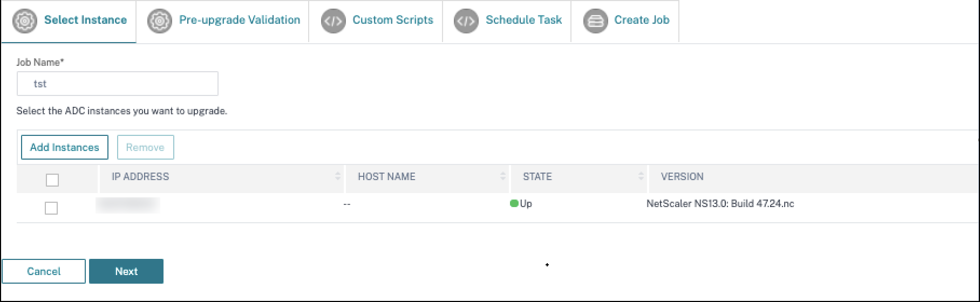This screenshot has width=980, height=302.
Task: Go to the Custom Scripts tab label
Action: coord(393,20)
